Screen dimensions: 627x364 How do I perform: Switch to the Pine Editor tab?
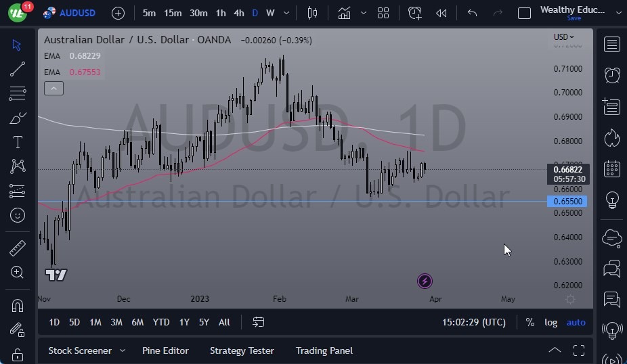tap(165, 350)
